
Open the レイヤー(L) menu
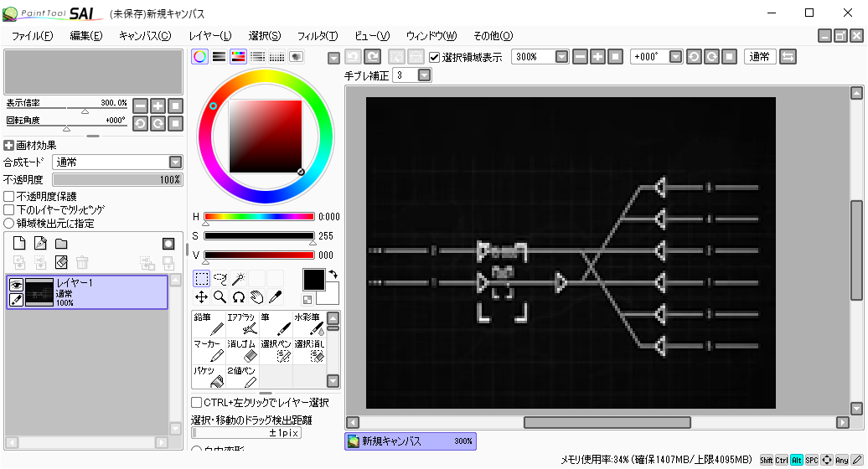[210, 35]
